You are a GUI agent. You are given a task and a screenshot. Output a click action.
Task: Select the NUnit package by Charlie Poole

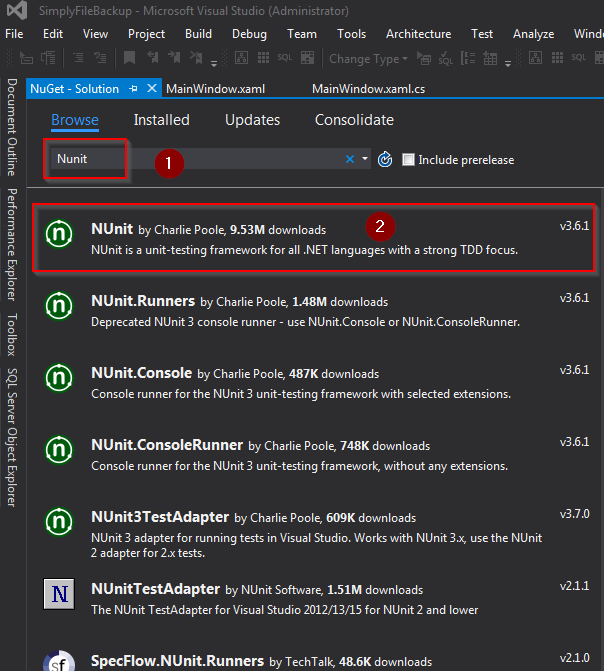click(x=313, y=238)
